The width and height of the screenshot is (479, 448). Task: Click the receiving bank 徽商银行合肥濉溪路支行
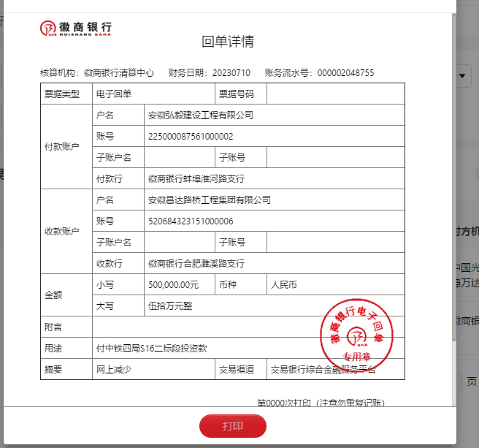(x=196, y=264)
